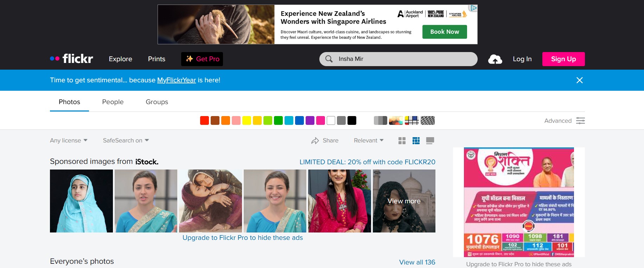644x268 pixels.
Task: Filter by minimalist grid style icon
Action: (412, 121)
